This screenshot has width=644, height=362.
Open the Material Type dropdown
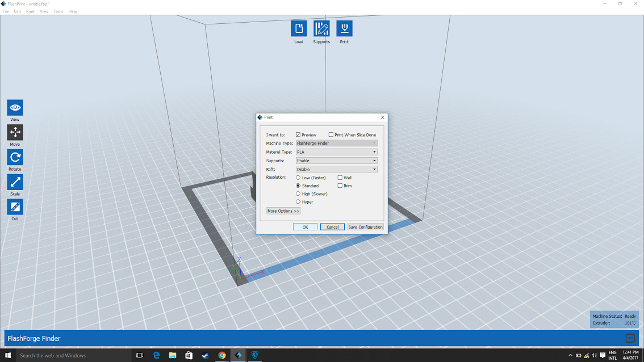coord(336,152)
